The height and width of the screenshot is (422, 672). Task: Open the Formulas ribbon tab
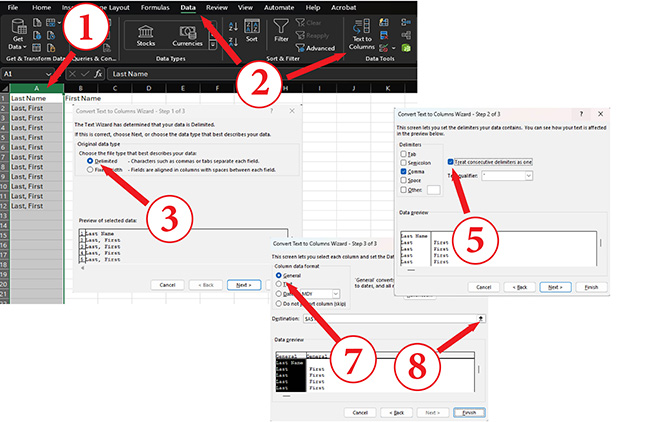(x=154, y=7)
